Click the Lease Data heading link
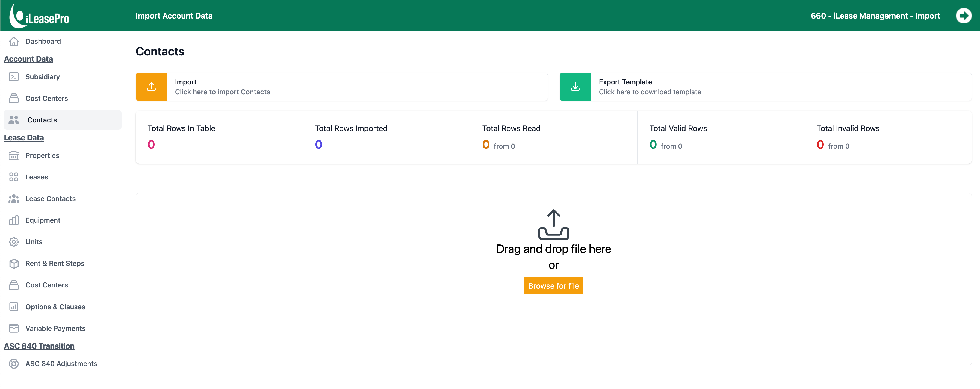Image resolution: width=980 pixels, height=389 pixels. coord(24,138)
